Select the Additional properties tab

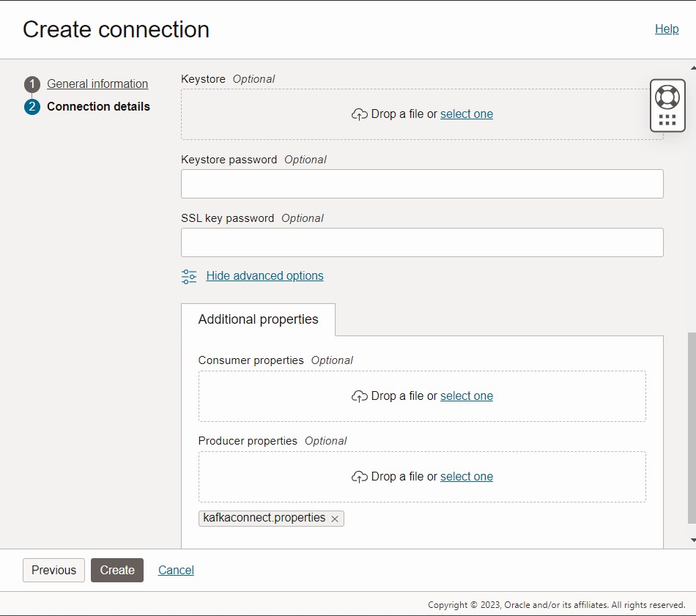pos(258,319)
